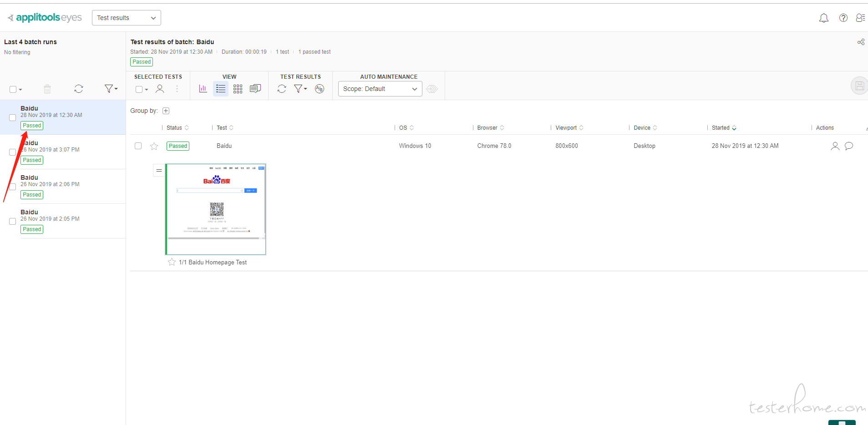Assign selected tests to a user
Image resolution: width=868 pixels, height=425 pixels.
pyautogui.click(x=160, y=89)
